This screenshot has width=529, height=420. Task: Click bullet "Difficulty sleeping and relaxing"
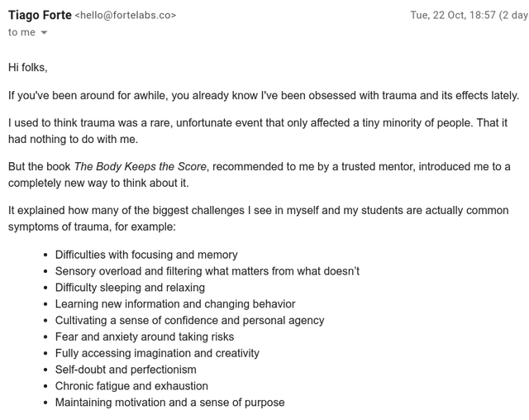tap(130, 288)
